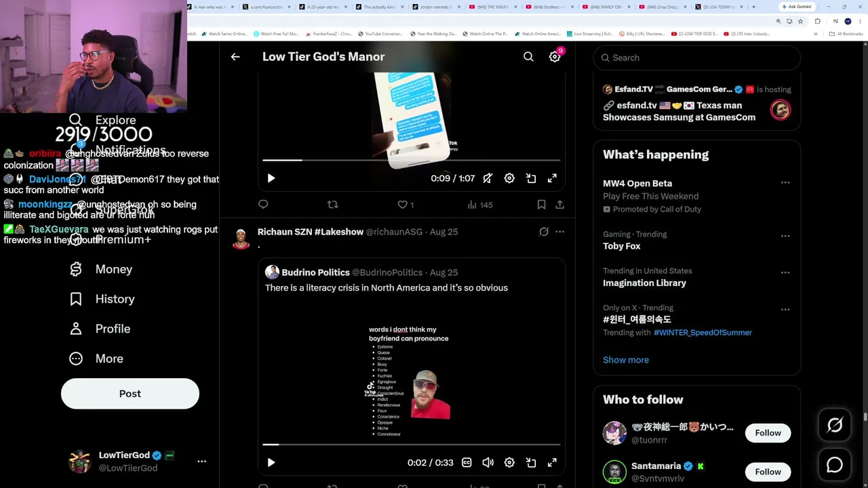Open the #WINTER_SpeedOfSummer hashtag link

(x=703, y=333)
